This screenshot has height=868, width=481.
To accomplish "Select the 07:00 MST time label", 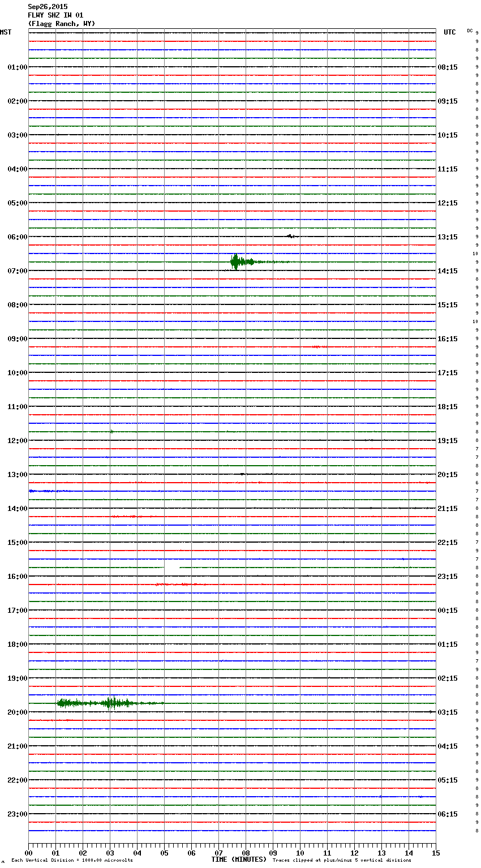I will coord(17,271).
